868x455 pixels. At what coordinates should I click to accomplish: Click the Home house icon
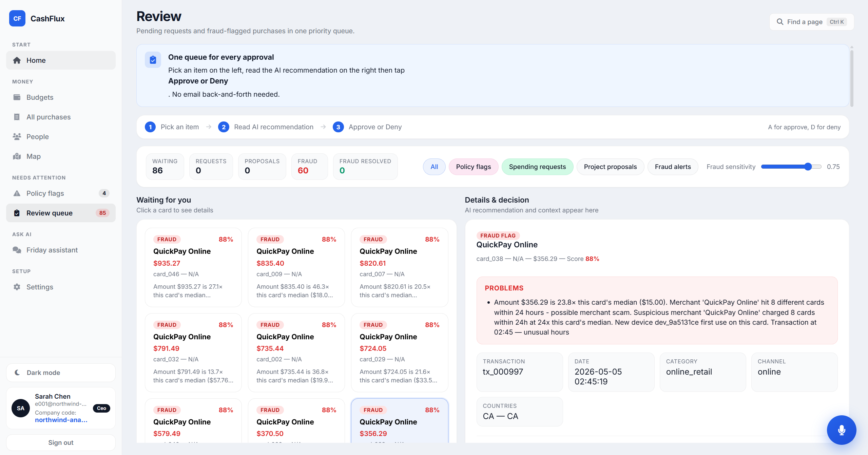[x=17, y=60]
